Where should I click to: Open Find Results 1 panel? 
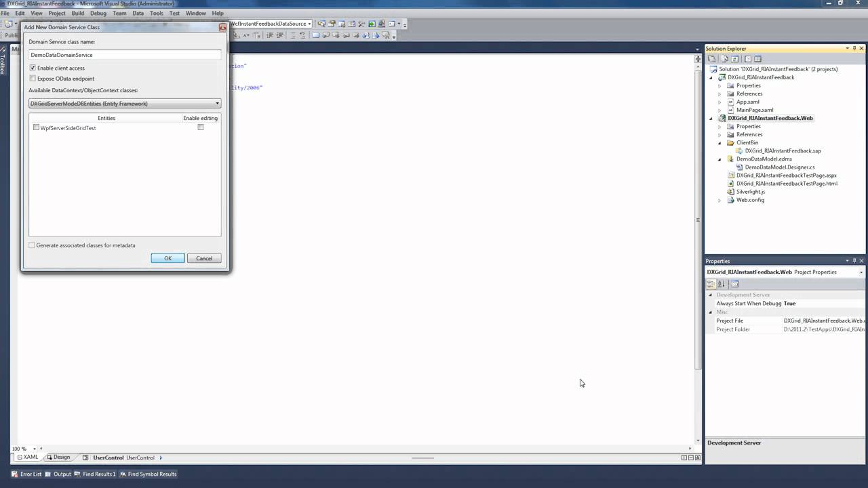pos(95,474)
